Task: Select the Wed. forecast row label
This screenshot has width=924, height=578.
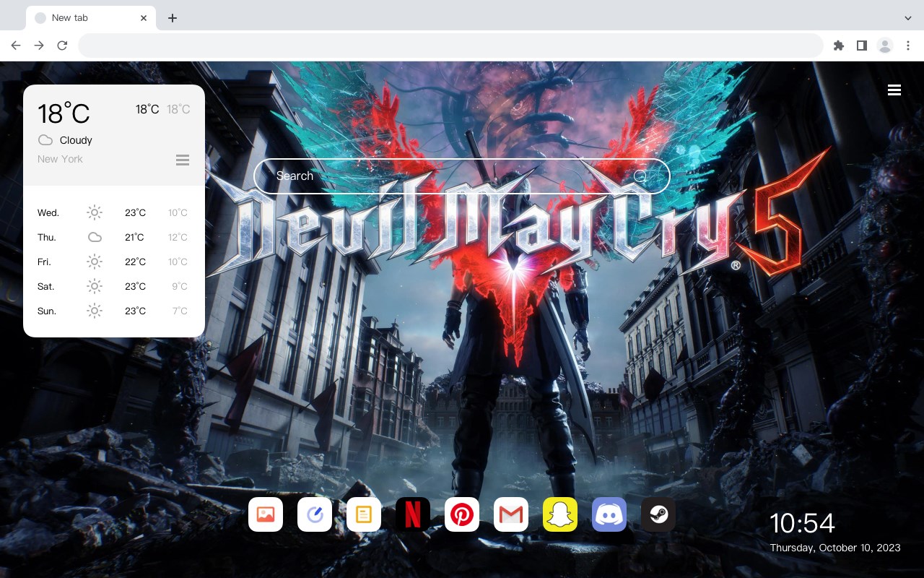Action: (x=48, y=212)
